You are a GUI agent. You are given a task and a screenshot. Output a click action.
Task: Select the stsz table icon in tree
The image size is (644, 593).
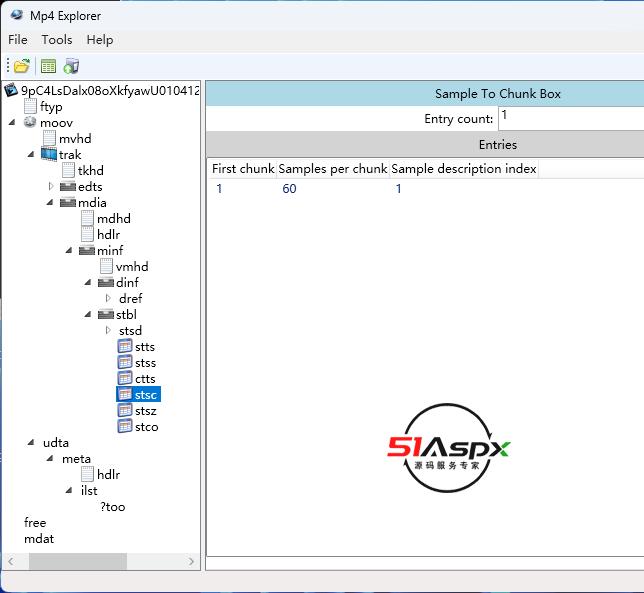coord(125,411)
